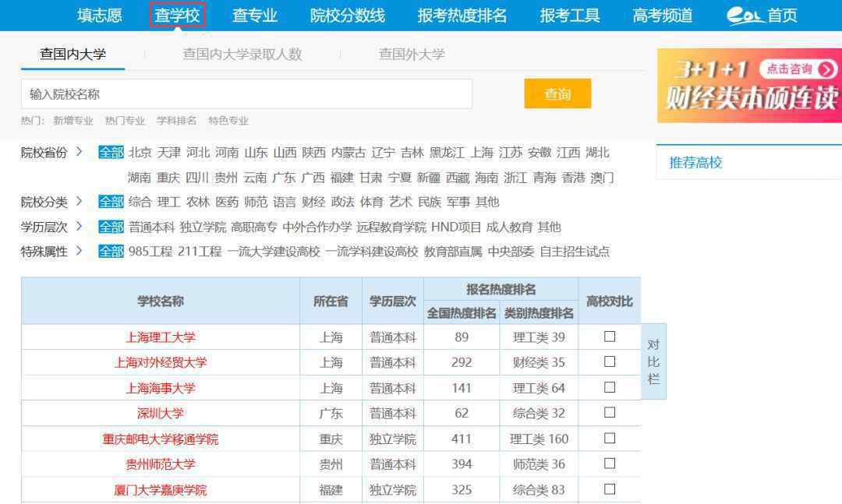Open the 上海海事大学 school link

tap(161, 388)
